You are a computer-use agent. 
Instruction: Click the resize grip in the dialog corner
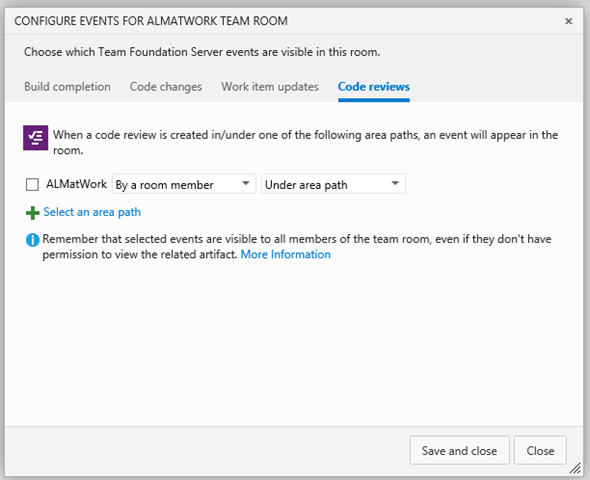pos(575,468)
